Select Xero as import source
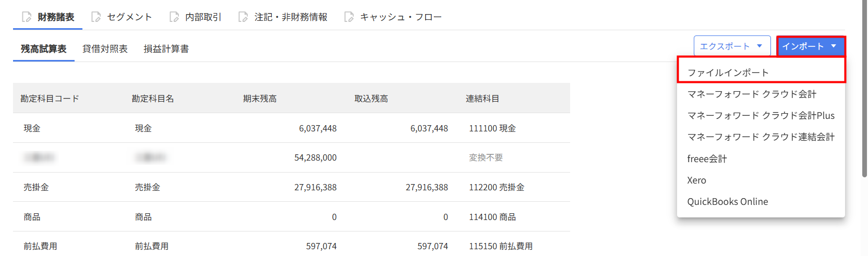Image resolution: width=868 pixels, height=256 pixels. coord(696,180)
